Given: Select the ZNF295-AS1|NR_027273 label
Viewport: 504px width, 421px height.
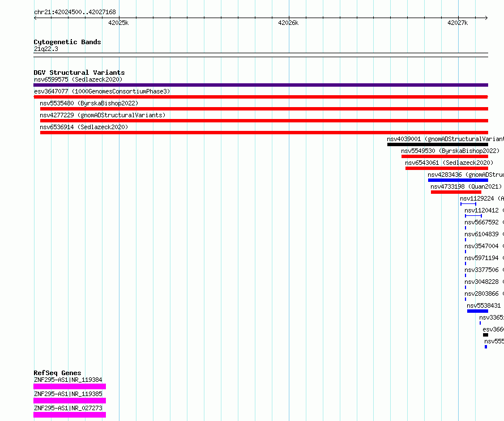Looking at the screenshot, I should [68, 408].
